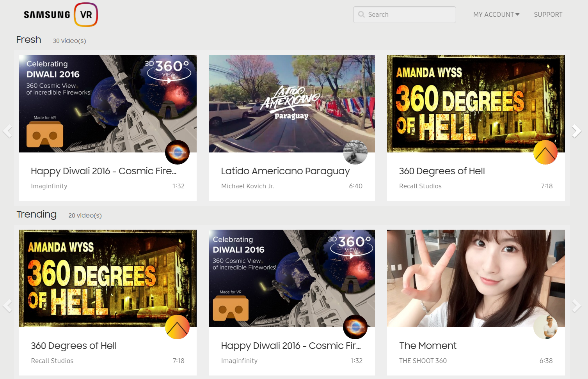Click Imaginfinity avatar icon in Trending row
Viewport: 588px width, 379px height.
pos(355,327)
